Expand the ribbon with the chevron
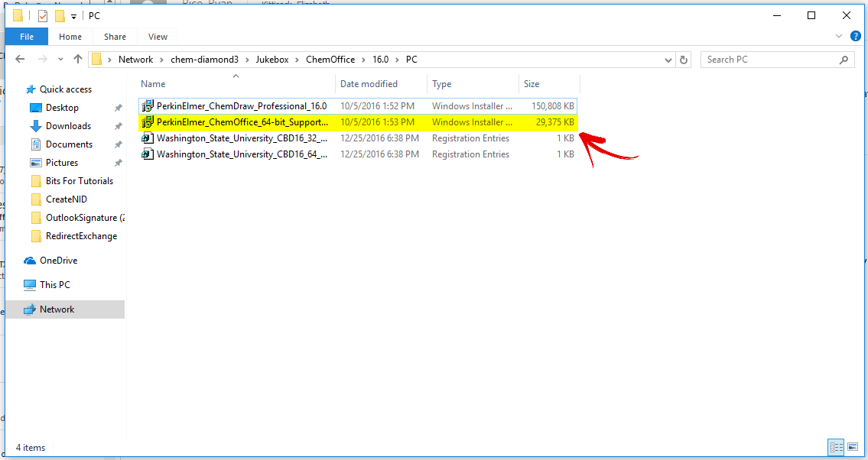 (x=841, y=36)
